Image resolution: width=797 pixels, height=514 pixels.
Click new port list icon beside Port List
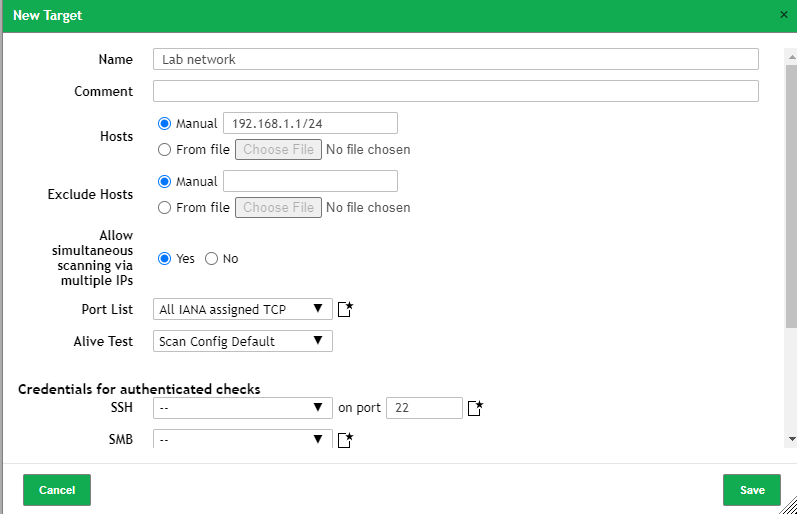346,309
